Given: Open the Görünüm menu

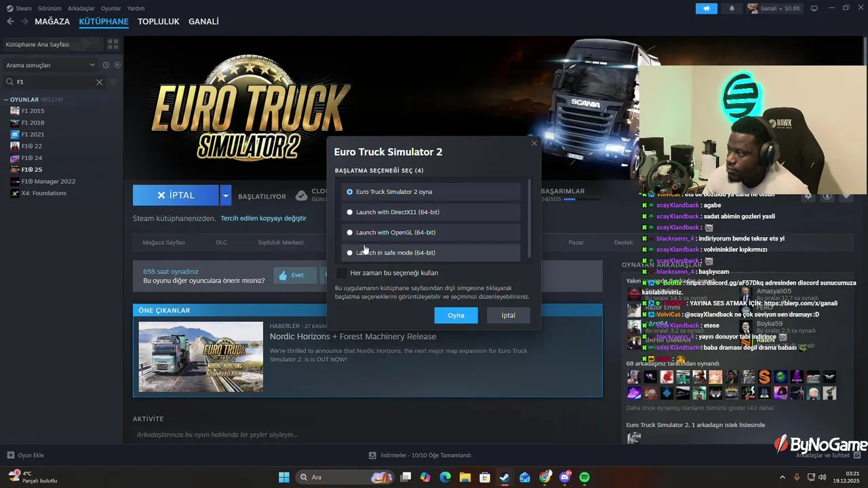Looking at the screenshot, I should (50, 8).
